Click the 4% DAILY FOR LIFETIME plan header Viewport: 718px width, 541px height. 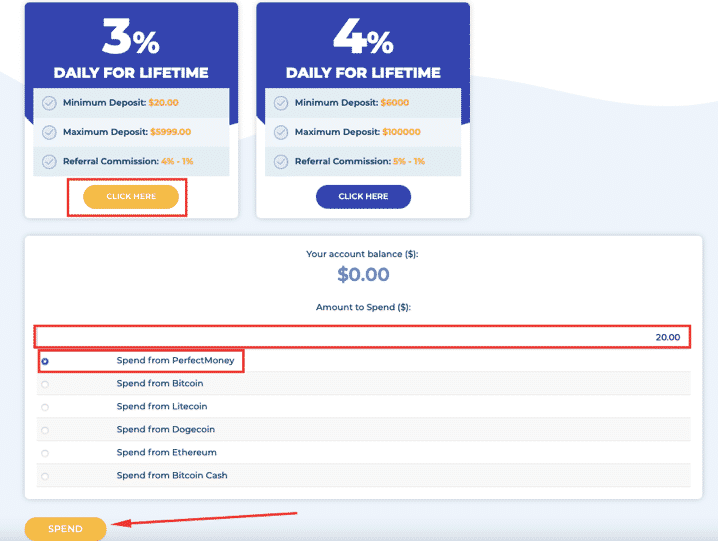(x=363, y=48)
